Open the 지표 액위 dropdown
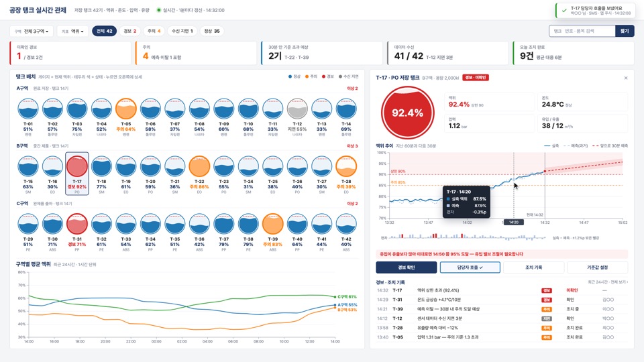The width and height of the screenshot is (644, 362). pyautogui.click(x=72, y=32)
